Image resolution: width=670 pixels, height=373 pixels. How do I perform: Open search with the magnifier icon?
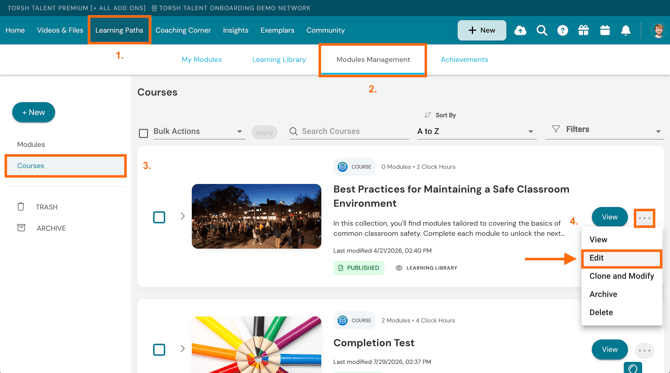[541, 30]
